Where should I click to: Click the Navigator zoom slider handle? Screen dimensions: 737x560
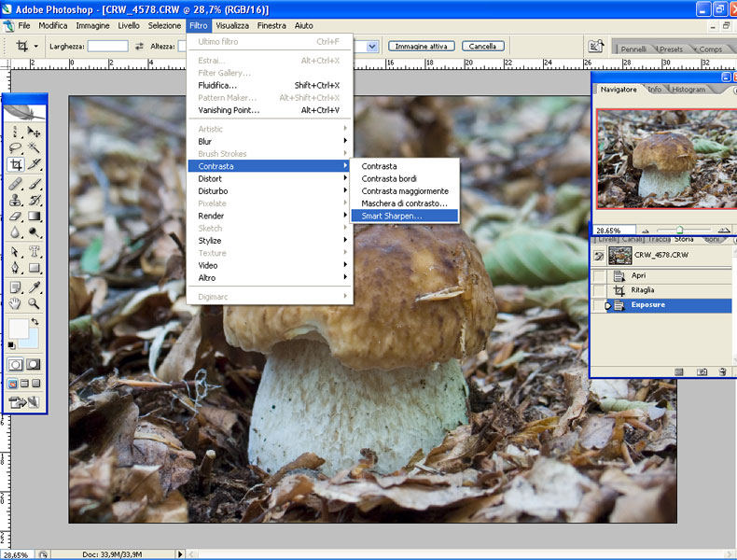coord(679,229)
